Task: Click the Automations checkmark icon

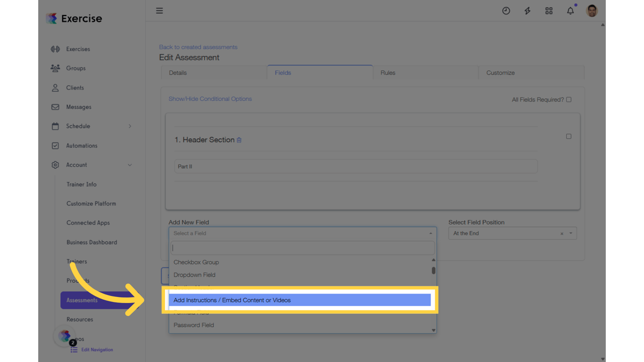Action: tap(55, 145)
